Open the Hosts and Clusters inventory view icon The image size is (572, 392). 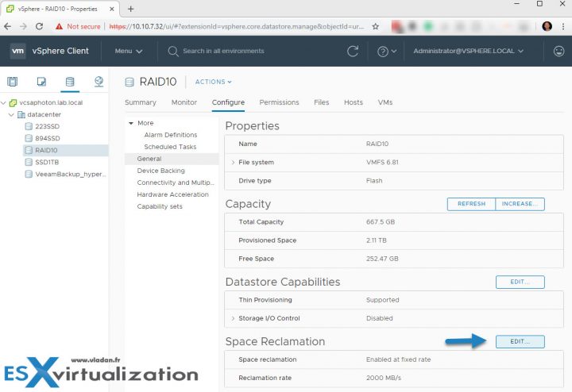[13, 82]
